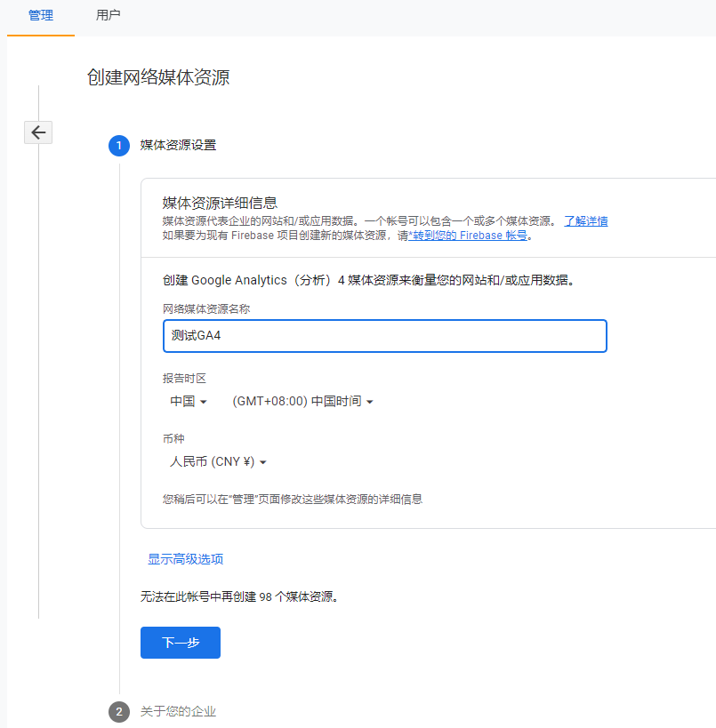This screenshot has width=716, height=728.
Task: Open the 了解详情 link
Action: click(585, 220)
